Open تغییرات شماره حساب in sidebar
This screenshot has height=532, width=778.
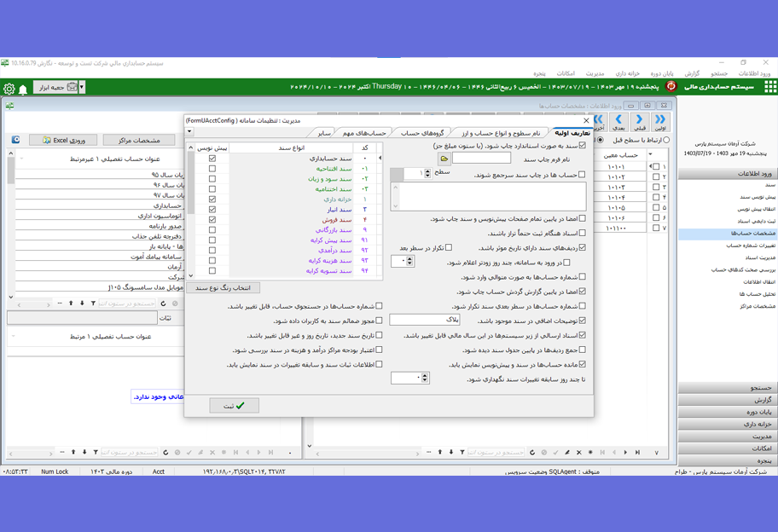coord(751,246)
